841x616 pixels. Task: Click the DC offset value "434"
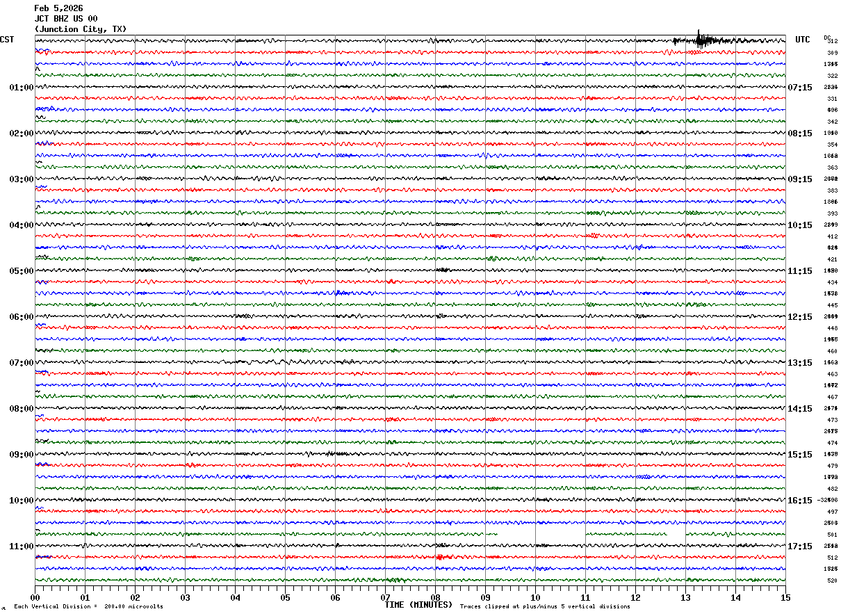point(832,282)
